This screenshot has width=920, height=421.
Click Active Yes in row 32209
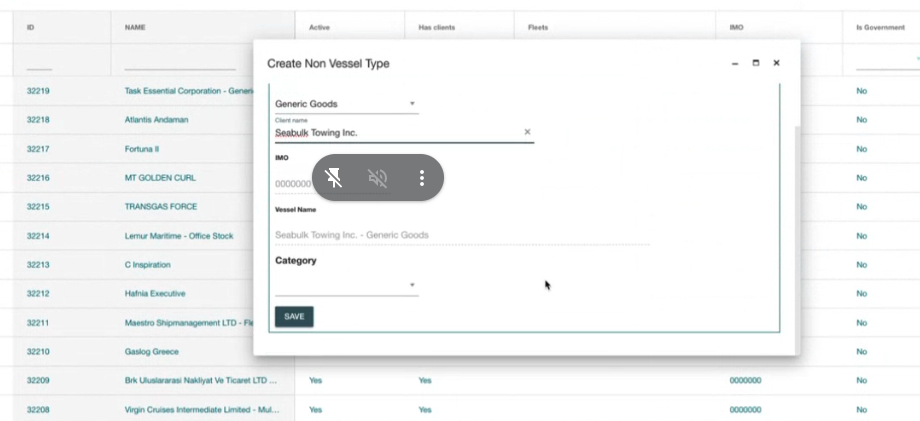[x=316, y=380]
